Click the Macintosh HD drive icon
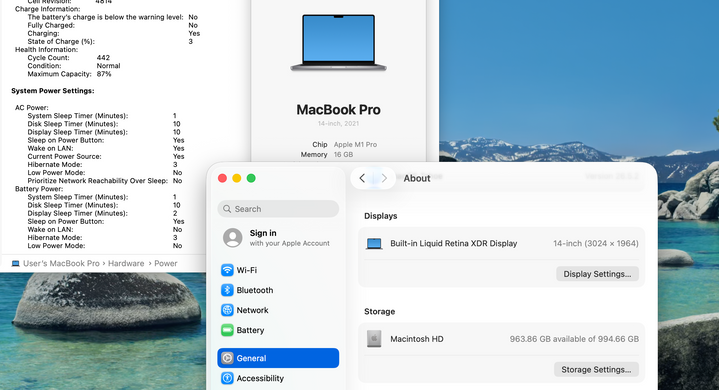 click(x=374, y=339)
